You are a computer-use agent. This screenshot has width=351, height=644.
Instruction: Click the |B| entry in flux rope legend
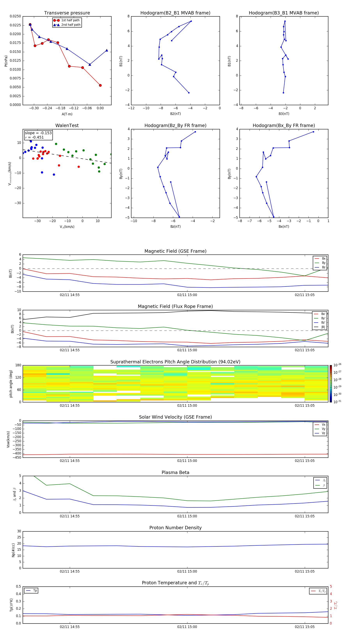(320, 327)
